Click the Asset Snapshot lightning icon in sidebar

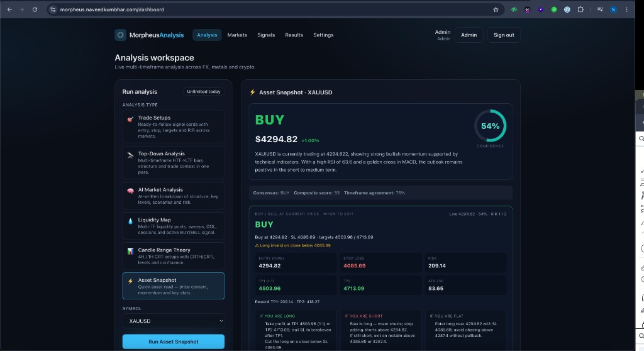tap(130, 282)
